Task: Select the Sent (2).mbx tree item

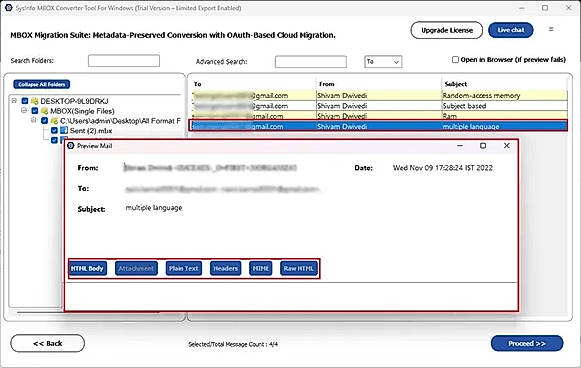Action: pos(91,130)
